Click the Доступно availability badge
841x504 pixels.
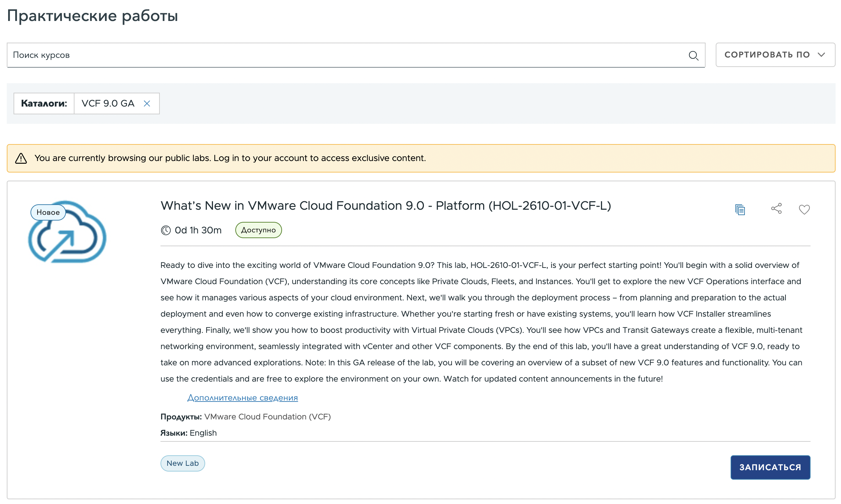[258, 230]
